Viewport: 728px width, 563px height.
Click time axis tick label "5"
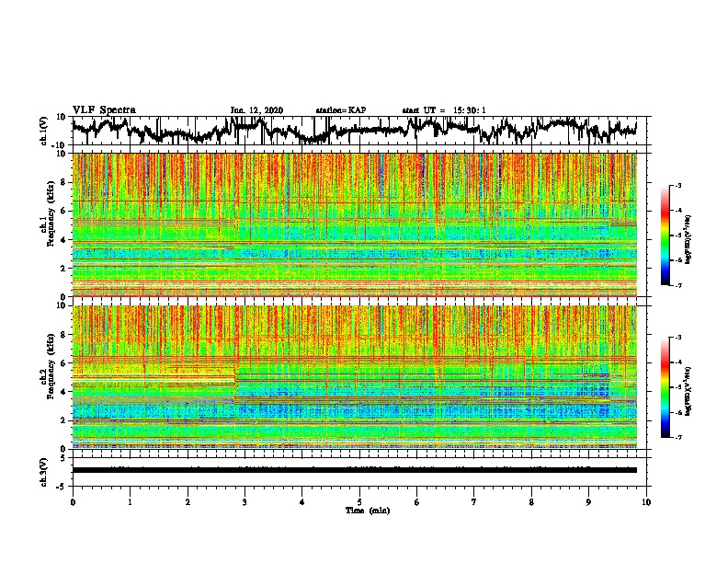tap(359, 502)
